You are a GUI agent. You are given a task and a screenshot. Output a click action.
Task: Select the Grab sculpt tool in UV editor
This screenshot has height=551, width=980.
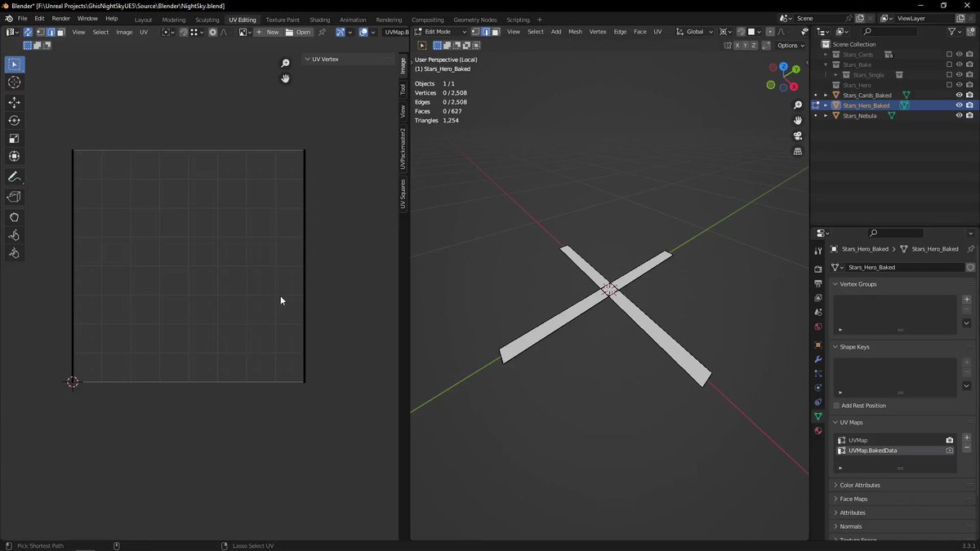point(15,217)
